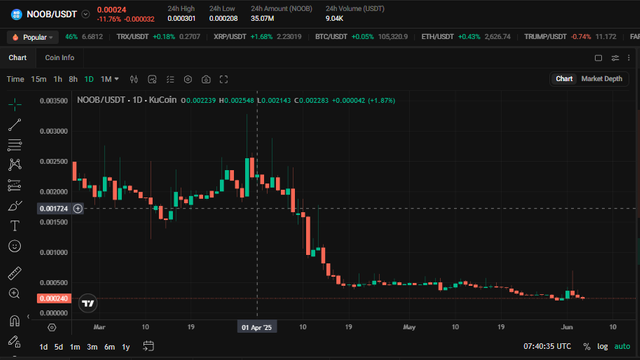Image resolution: width=640 pixels, height=360 pixels.
Task: Open the forecasting and measurement tools
Action: pos(15,185)
